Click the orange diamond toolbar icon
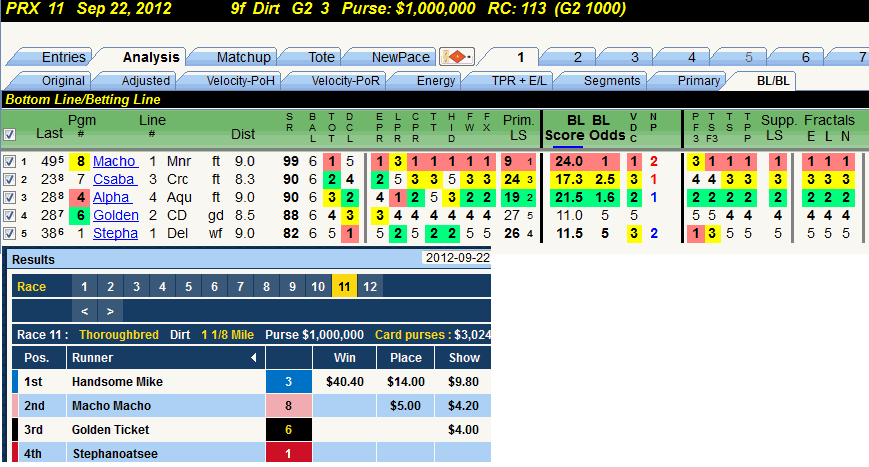The width and height of the screenshot is (869, 467). coord(457,57)
